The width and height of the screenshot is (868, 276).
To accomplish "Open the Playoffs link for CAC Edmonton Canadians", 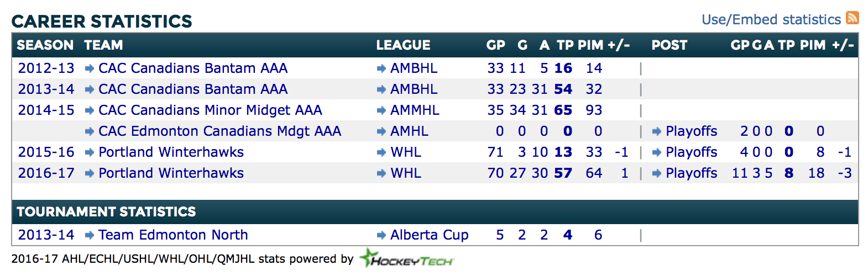I will 691,131.
